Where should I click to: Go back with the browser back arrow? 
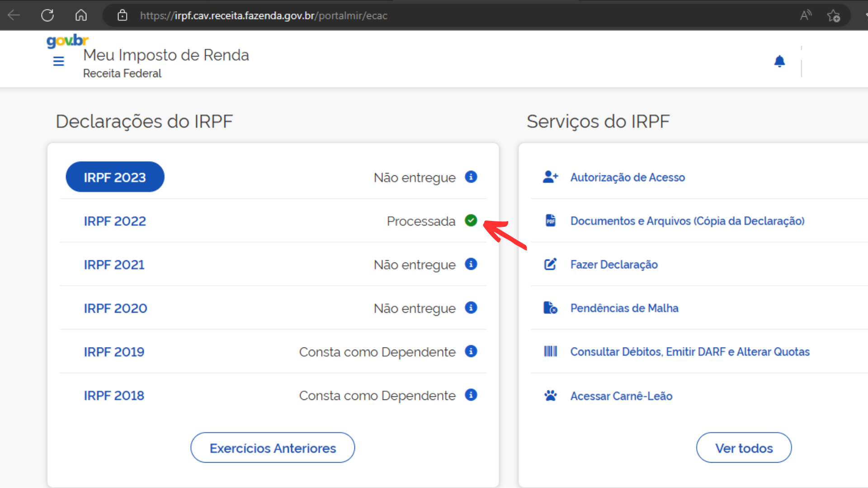(x=14, y=15)
